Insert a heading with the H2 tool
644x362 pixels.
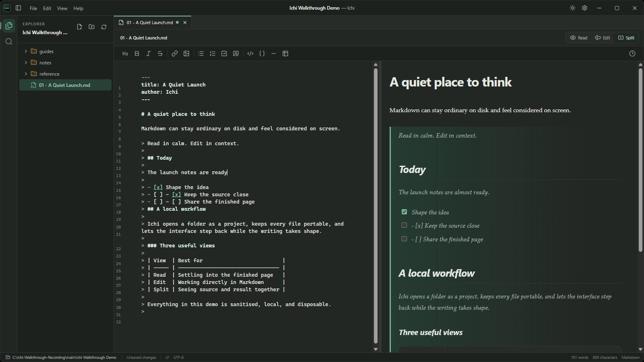coord(125,53)
